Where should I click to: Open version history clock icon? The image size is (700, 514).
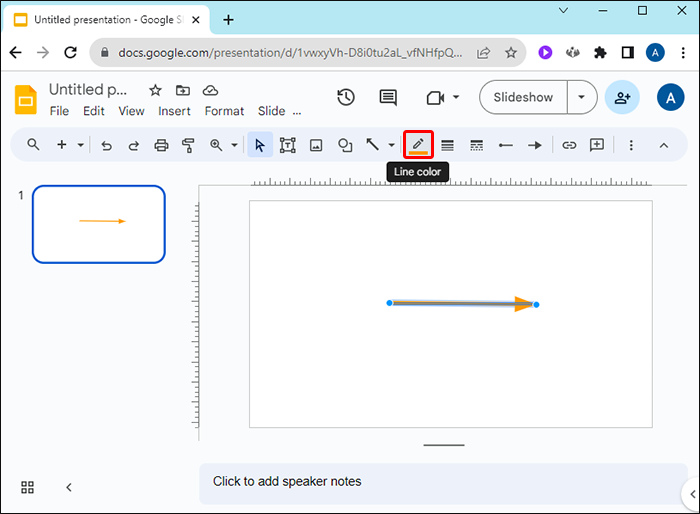coord(346,97)
